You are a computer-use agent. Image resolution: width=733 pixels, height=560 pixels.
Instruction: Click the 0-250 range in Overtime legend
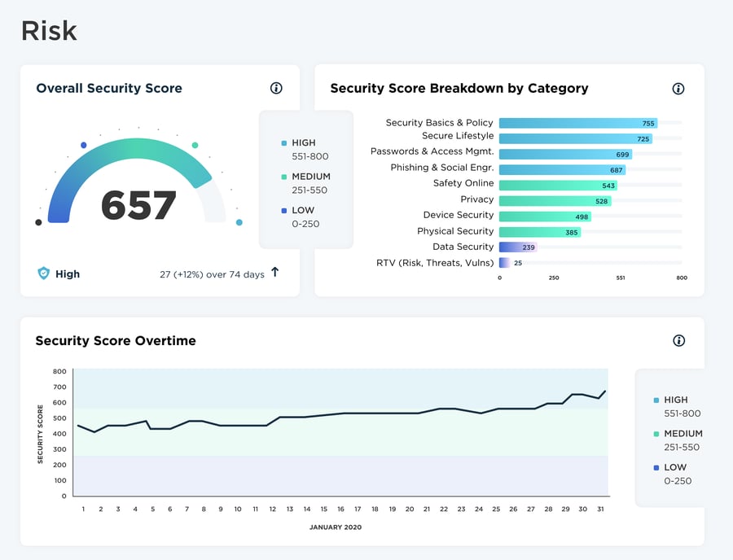point(678,481)
